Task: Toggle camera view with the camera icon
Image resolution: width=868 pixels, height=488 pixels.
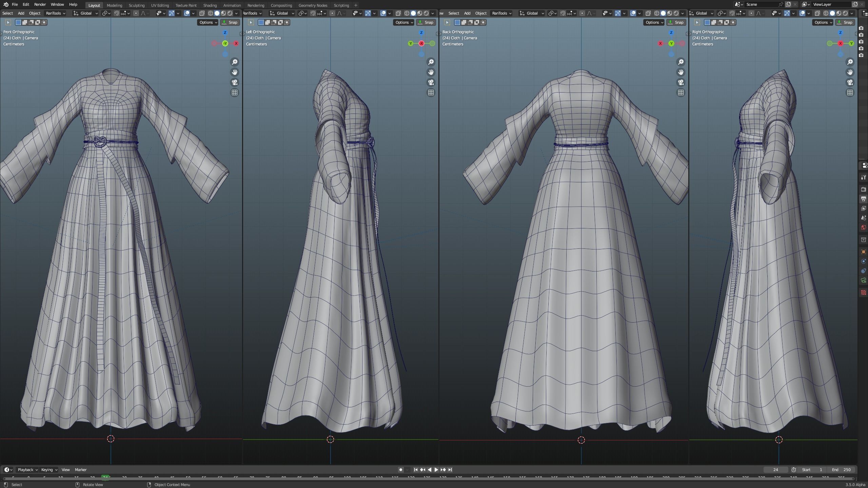Action: coord(235,82)
